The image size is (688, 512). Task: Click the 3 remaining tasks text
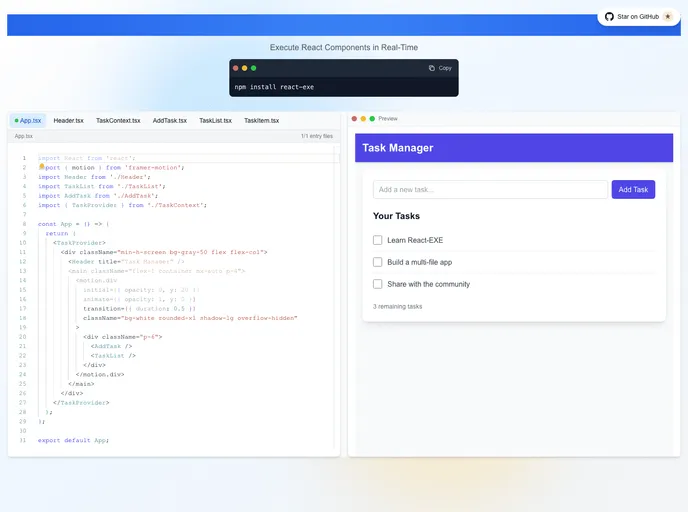click(x=398, y=306)
